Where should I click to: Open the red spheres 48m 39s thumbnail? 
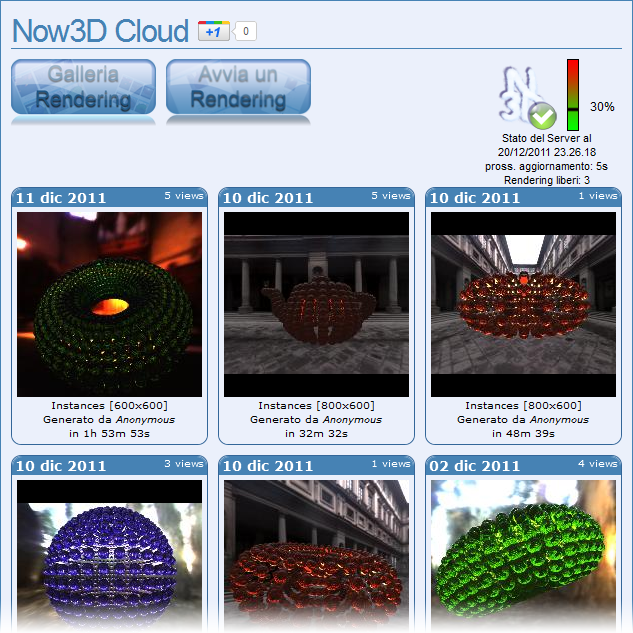point(524,304)
